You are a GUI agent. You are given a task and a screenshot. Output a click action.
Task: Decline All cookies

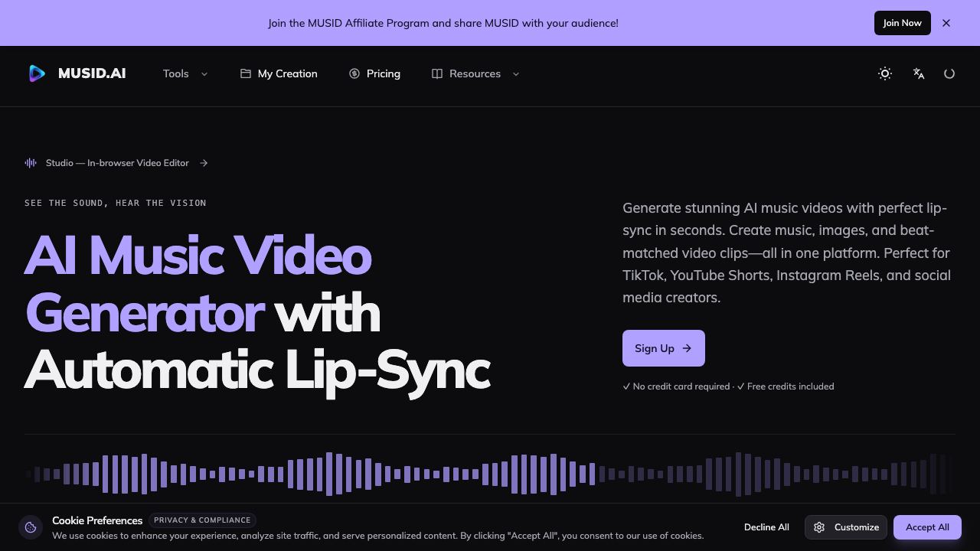tap(766, 527)
